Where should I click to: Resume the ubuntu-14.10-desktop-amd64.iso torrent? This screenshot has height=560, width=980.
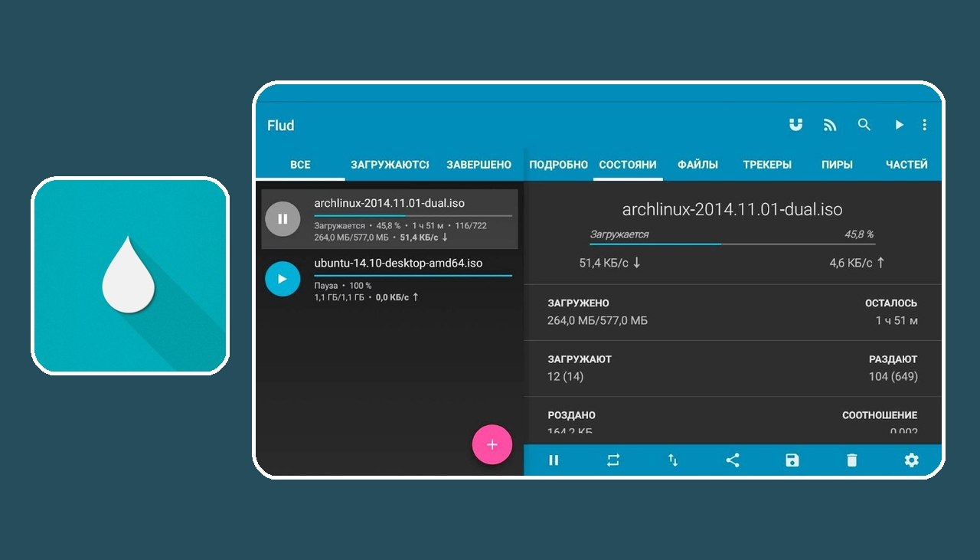[283, 279]
